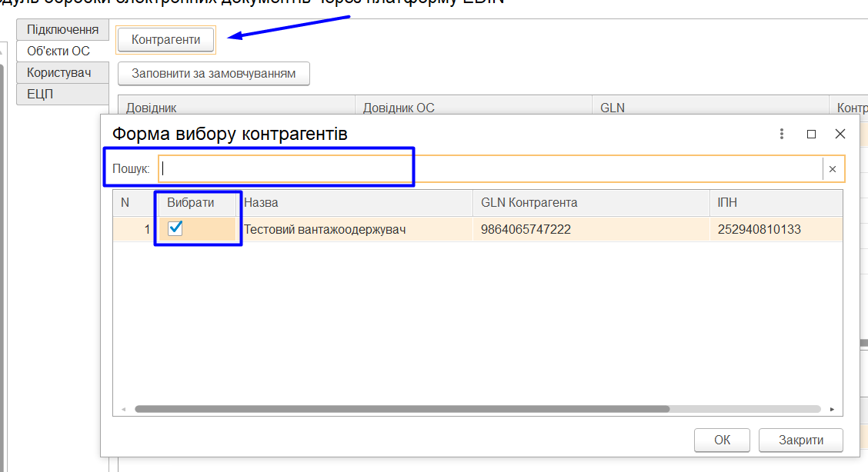
Task: Sort by the Вибрати column header
Action: (190, 203)
